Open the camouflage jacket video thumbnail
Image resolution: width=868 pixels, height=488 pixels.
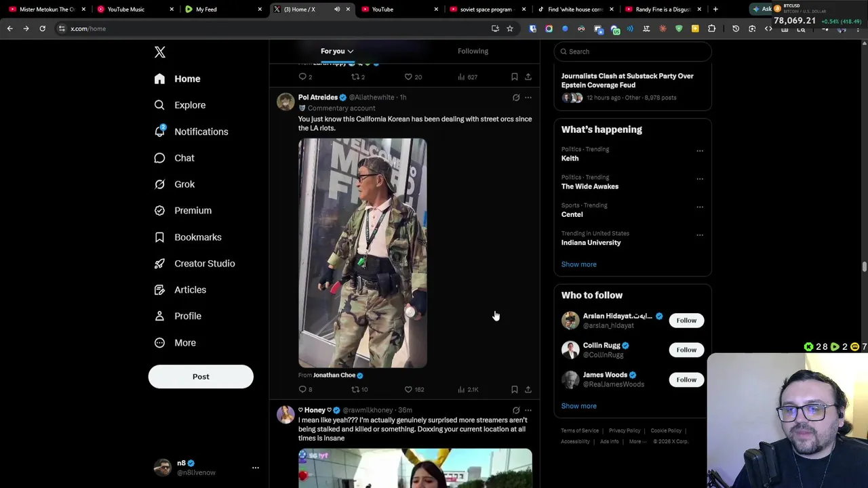(363, 253)
